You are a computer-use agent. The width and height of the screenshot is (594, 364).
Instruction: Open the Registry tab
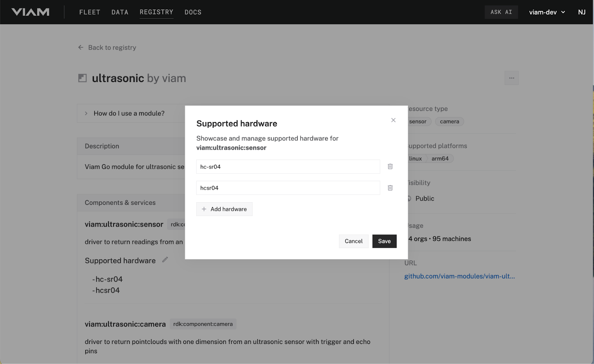click(156, 12)
